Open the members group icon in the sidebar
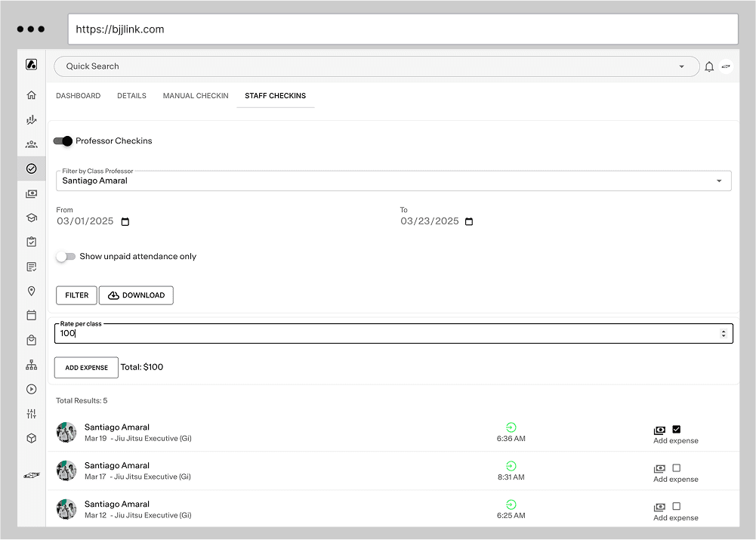 tap(31, 143)
